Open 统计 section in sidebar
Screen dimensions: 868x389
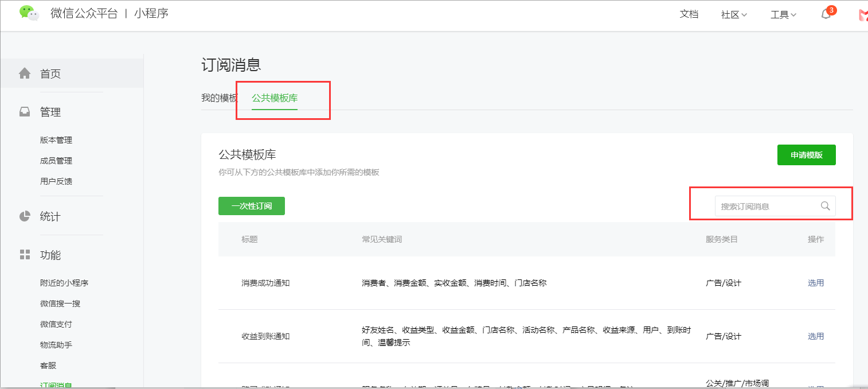point(50,217)
